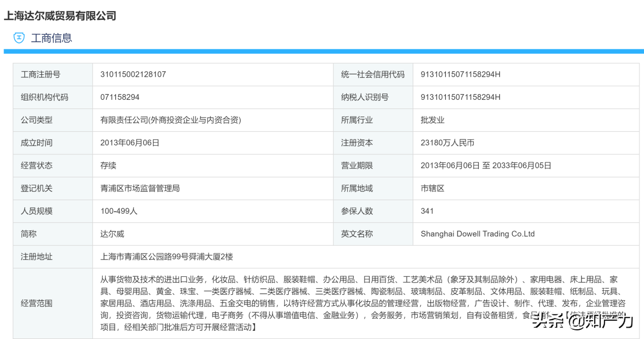Screen dimensions: 644x339
Task: Click 青浦区市场监督管理局 value
Action: 140,188
